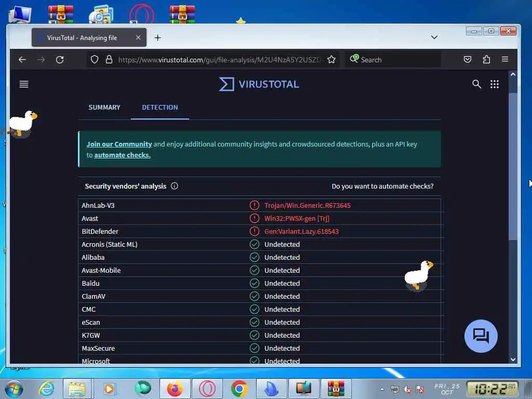Select the DETECTION tab
This screenshot has height=399, width=532.
pos(160,107)
